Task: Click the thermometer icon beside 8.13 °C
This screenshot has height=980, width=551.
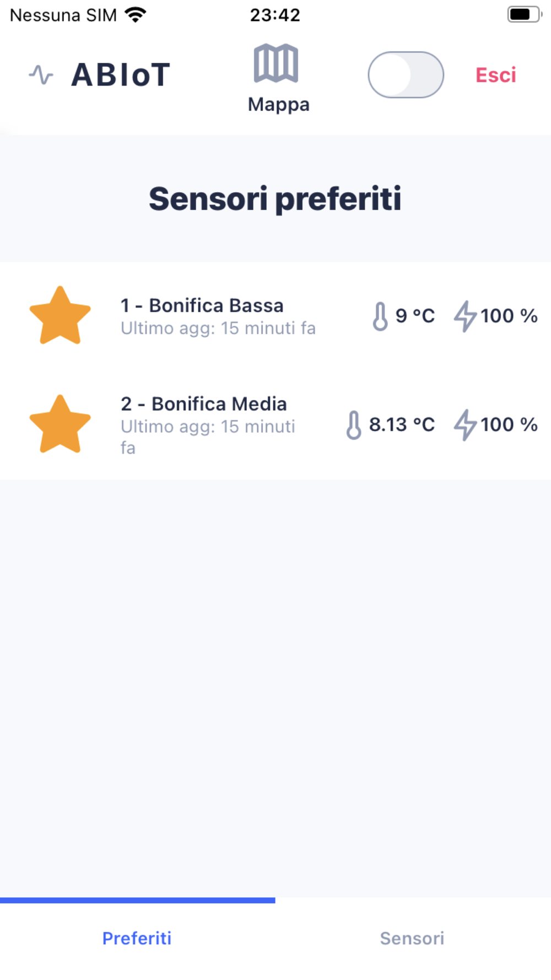Action: coord(354,425)
